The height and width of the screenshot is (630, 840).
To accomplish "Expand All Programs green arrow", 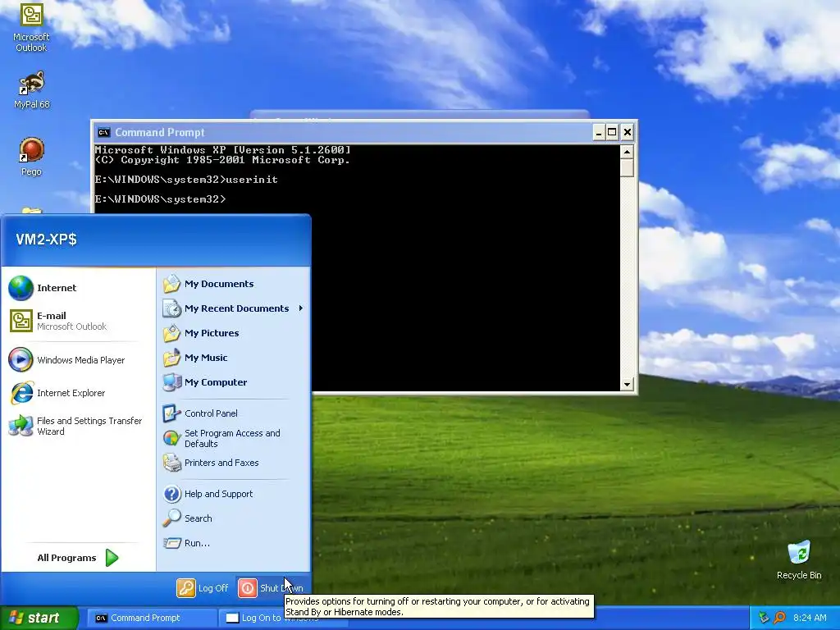I will (x=112, y=558).
